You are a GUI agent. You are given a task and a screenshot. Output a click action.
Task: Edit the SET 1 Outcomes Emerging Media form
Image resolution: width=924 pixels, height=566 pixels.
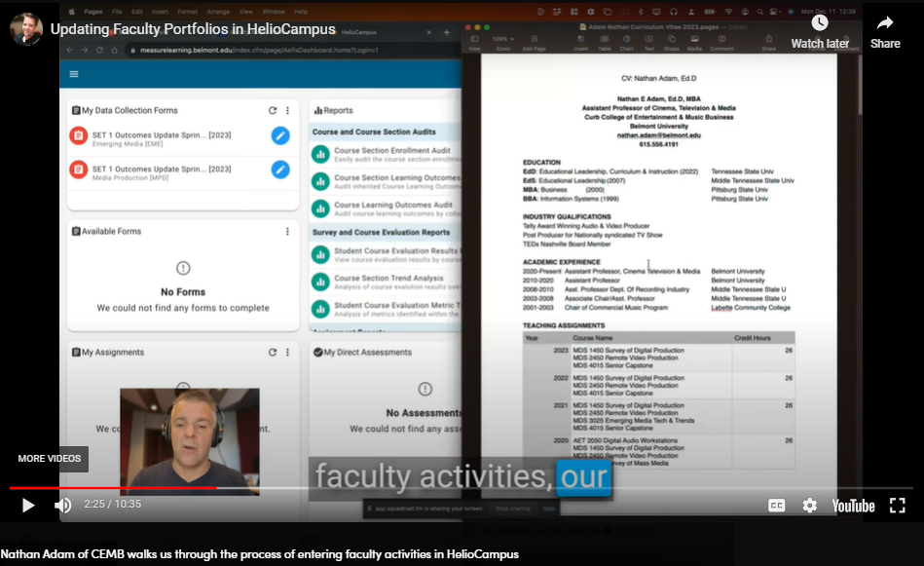click(280, 135)
